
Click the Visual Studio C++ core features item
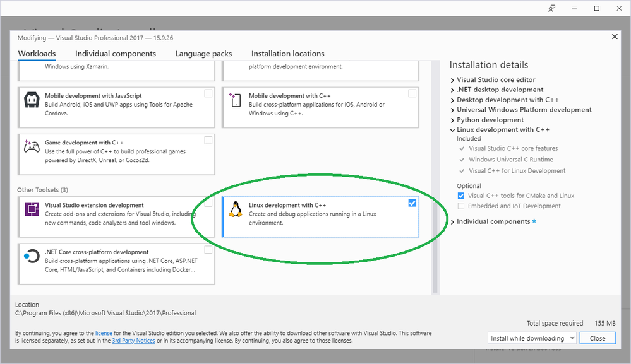coord(513,148)
